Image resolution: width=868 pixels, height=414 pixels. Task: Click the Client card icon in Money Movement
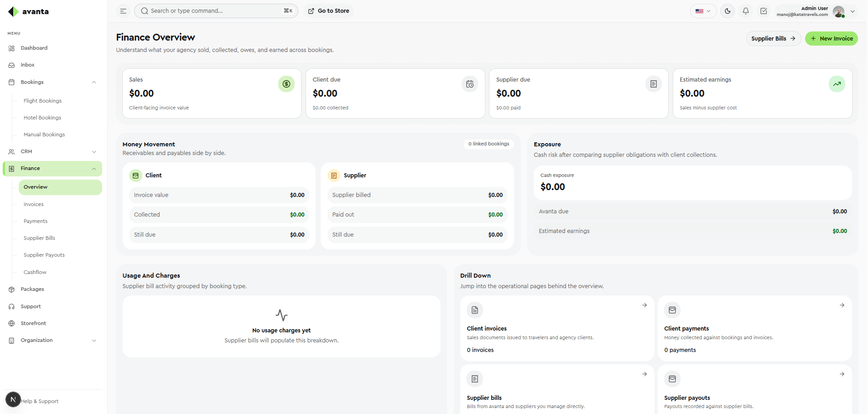pos(135,176)
